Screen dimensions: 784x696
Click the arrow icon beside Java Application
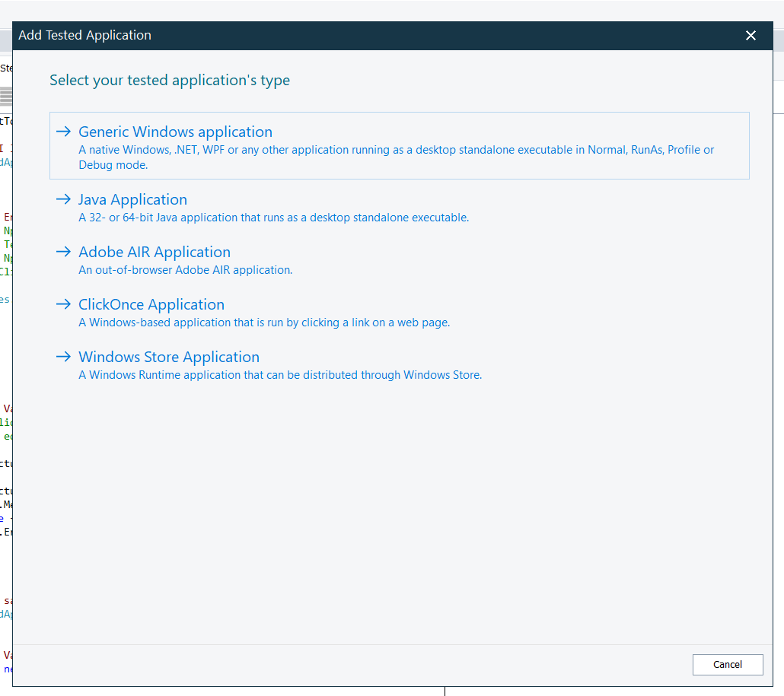click(x=64, y=199)
